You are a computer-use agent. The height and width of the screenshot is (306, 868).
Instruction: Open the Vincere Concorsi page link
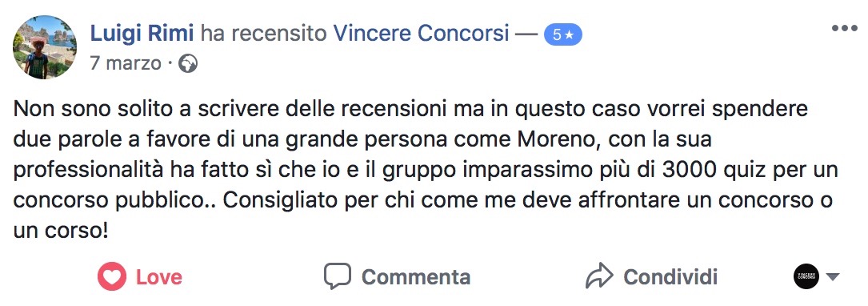tap(421, 34)
